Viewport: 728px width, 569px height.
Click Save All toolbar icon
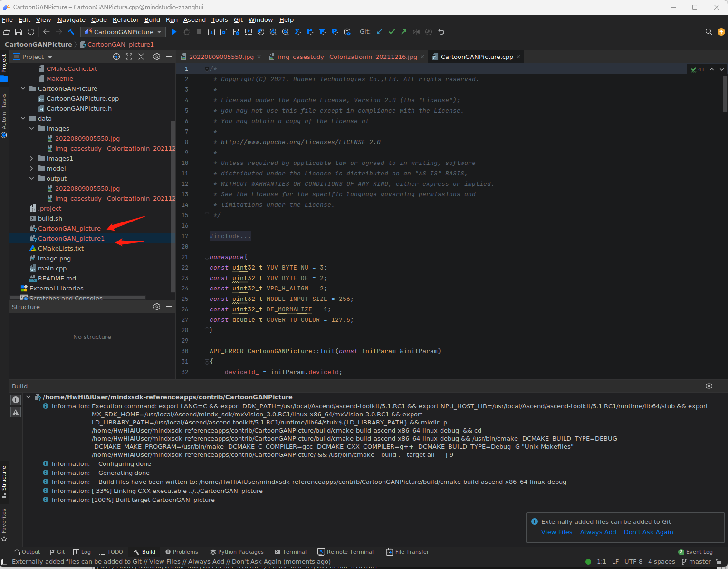19,32
